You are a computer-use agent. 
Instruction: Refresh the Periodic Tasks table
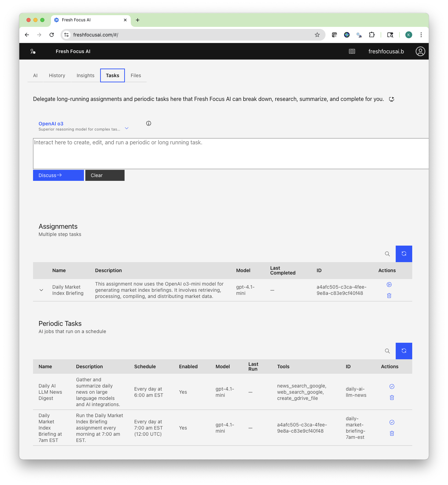pyautogui.click(x=404, y=351)
